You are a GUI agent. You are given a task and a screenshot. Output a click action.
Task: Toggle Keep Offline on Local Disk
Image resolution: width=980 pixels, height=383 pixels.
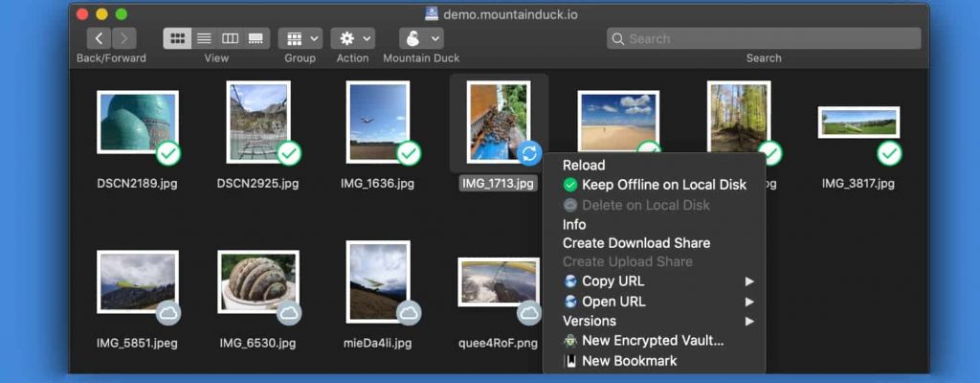[x=663, y=185]
